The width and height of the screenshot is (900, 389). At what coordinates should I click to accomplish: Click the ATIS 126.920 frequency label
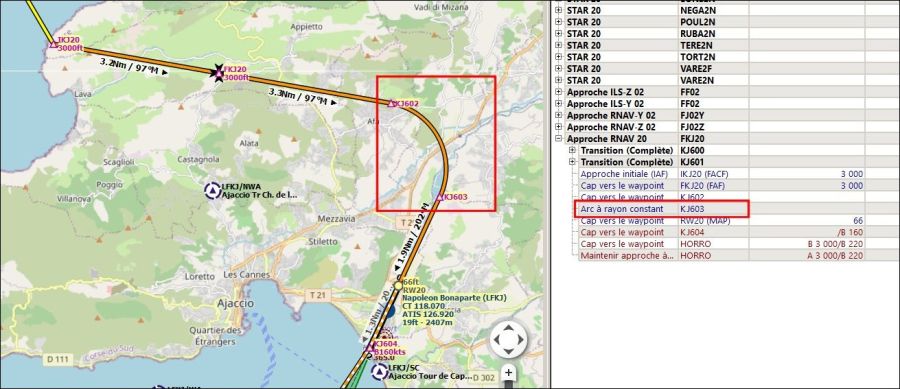click(x=428, y=314)
